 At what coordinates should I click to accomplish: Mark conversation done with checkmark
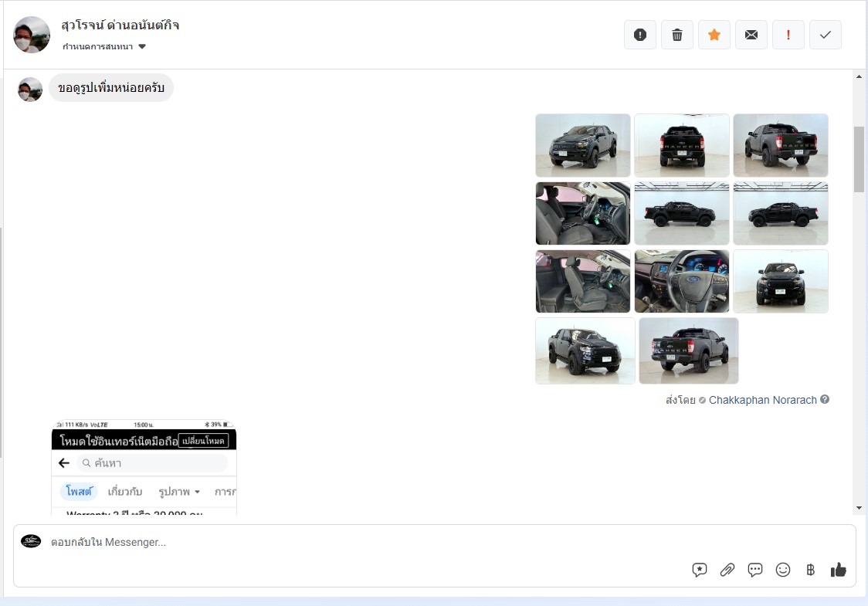tap(826, 35)
